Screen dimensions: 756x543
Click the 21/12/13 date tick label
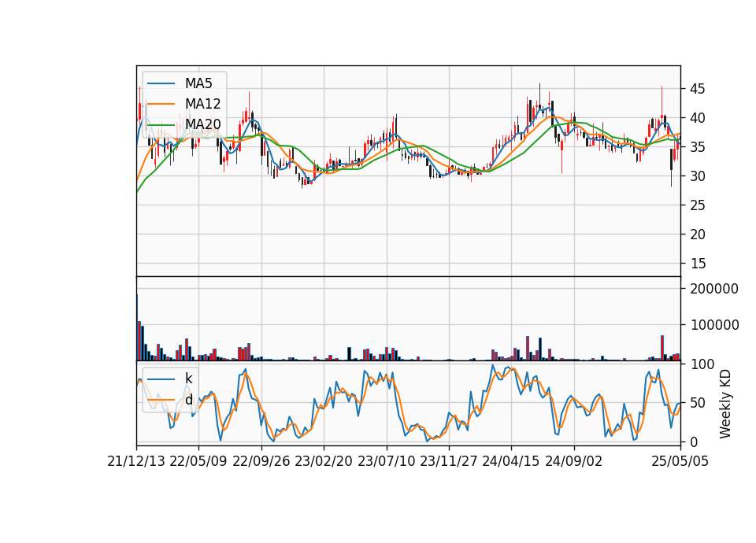[x=136, y=461]
